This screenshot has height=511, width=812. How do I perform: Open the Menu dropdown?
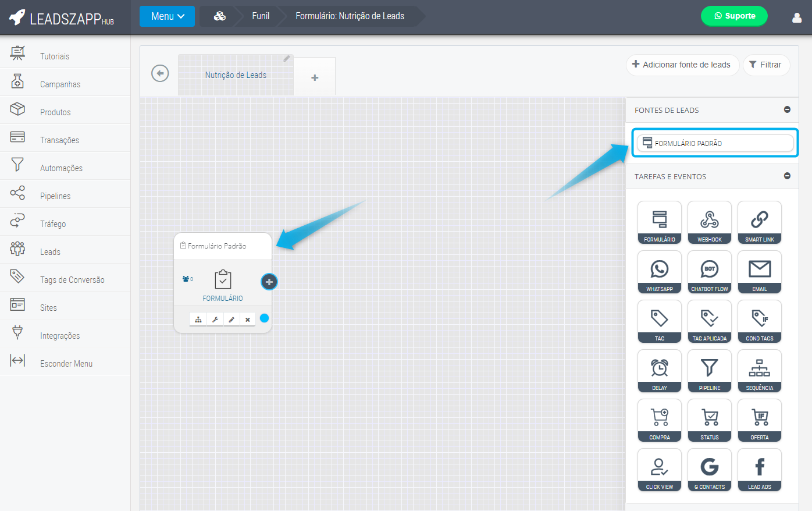(167, 16)
